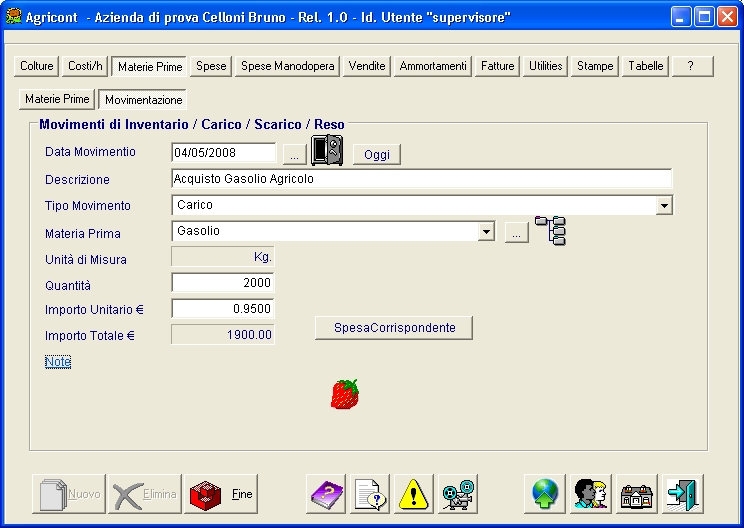Image resolution: width=744 pixels, height=528 pixels.
Task: Click the document with question mark icon
Action: 369,494
